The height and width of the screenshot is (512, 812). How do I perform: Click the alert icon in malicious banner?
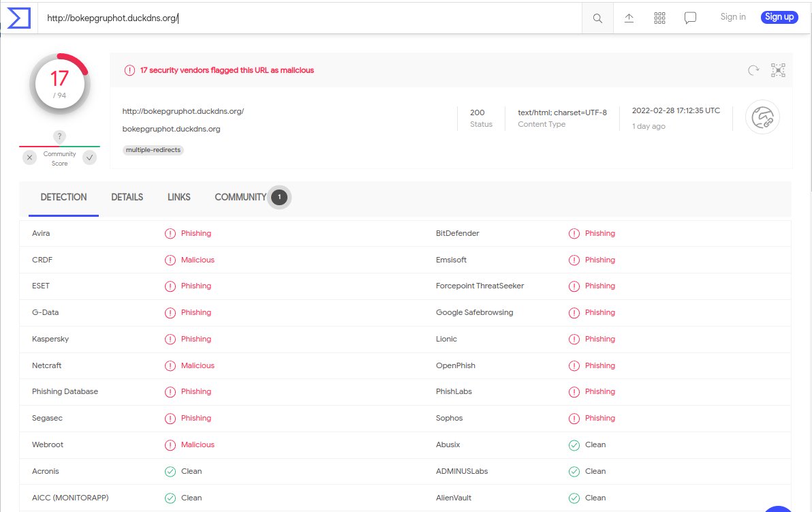129,70
